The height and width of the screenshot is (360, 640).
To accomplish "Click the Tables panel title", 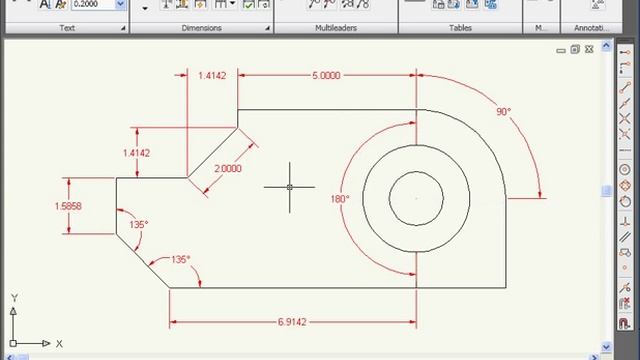I will click(x=460, y=28).
